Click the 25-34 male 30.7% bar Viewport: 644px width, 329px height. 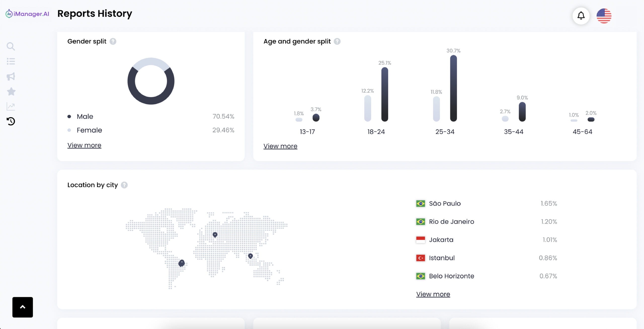pos(453,88)
